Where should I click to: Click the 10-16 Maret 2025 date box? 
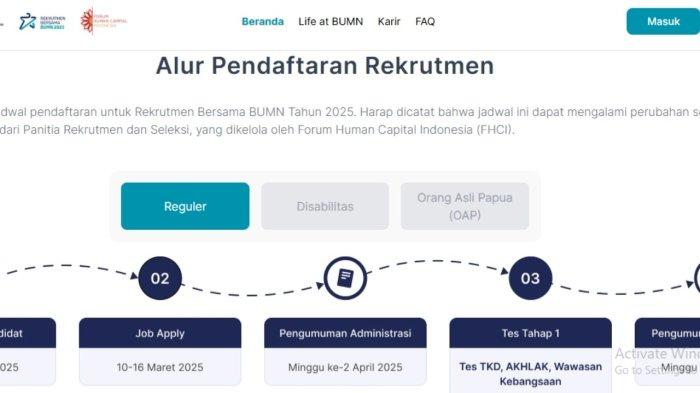[x=160, y=367]
